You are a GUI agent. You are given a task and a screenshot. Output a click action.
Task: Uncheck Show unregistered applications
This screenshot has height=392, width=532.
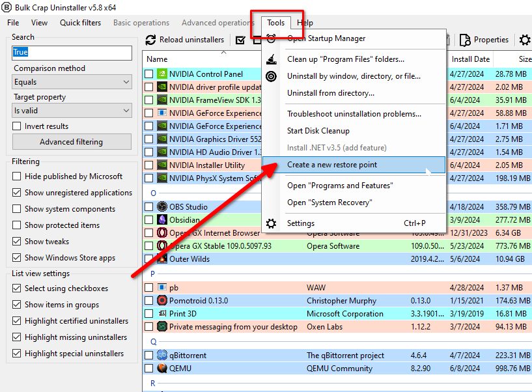click(16, 193)
